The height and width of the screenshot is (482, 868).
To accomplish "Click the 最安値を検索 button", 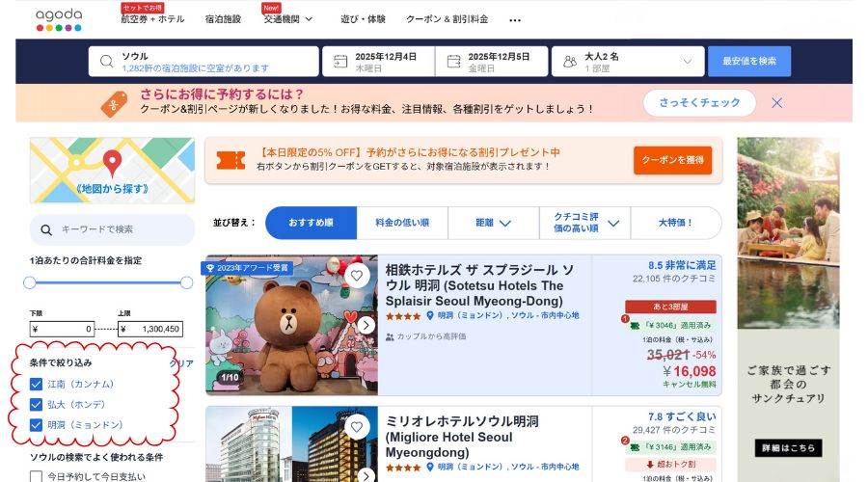I will [749, 62].
